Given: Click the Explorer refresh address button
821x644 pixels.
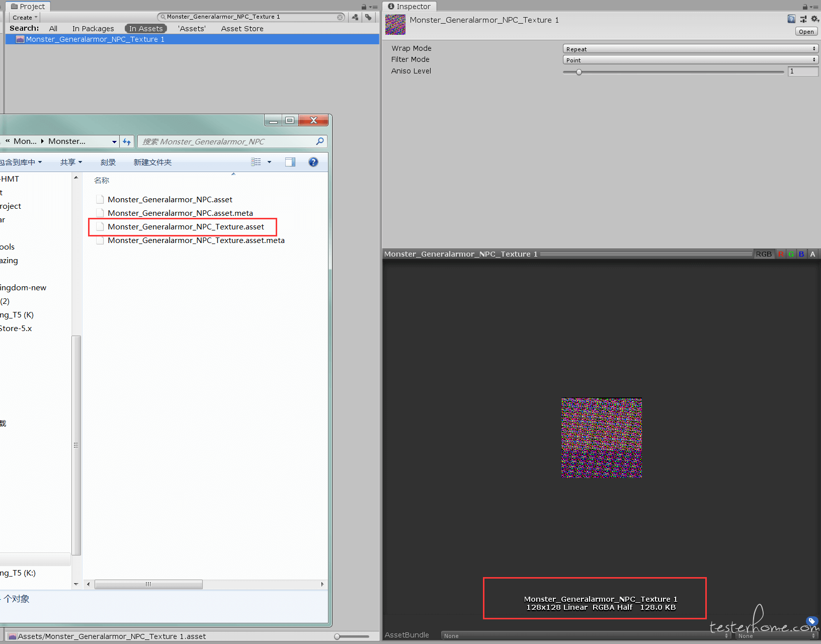Looking at the screenshot, I should pos(127,141).
